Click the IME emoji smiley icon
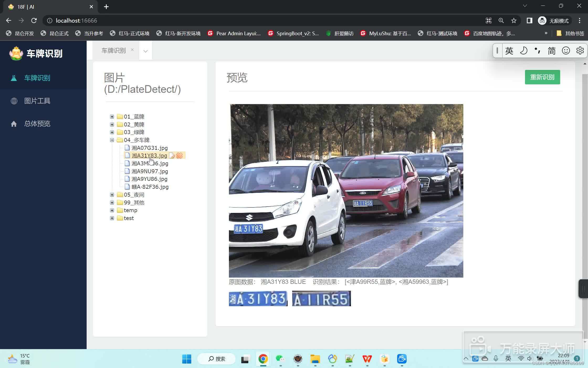Screen dimensions: 588x368 pos(566,50)
